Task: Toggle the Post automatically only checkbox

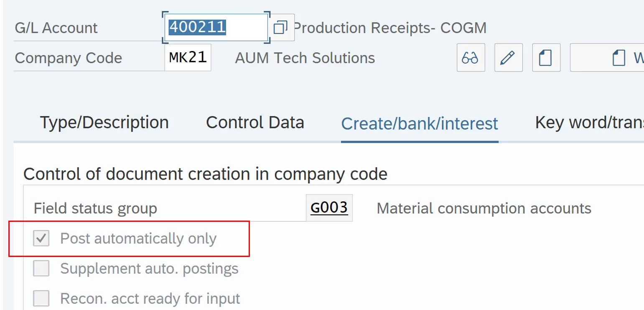Action: [41, 239]
